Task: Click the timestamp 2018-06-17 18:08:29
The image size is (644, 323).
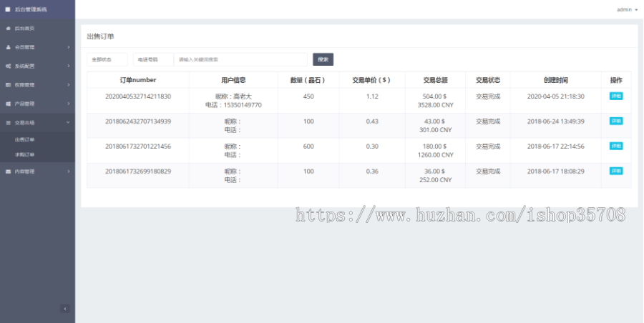Action: (x=556, y=172)
